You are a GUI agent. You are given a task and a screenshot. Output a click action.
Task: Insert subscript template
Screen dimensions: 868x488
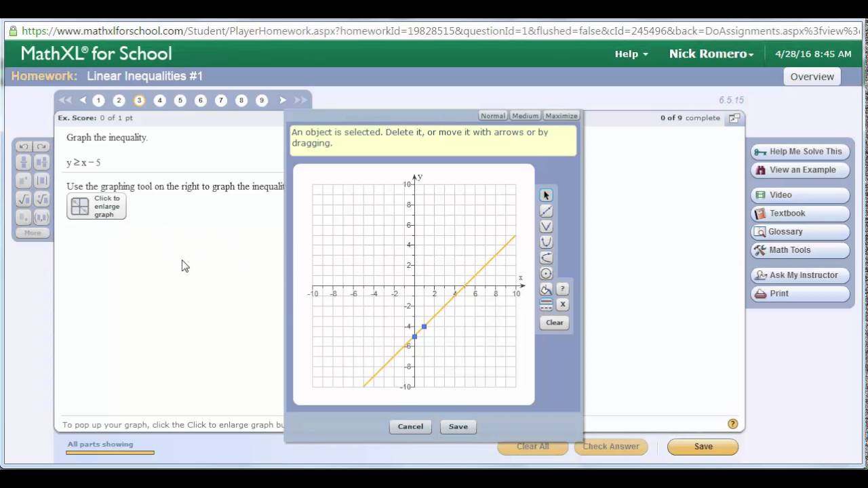tap(24, 218)
